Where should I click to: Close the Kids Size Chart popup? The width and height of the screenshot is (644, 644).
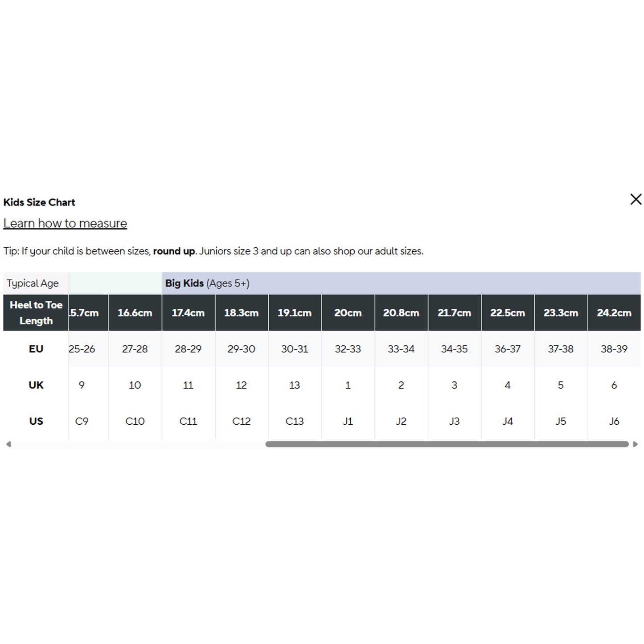pos(636,199)
